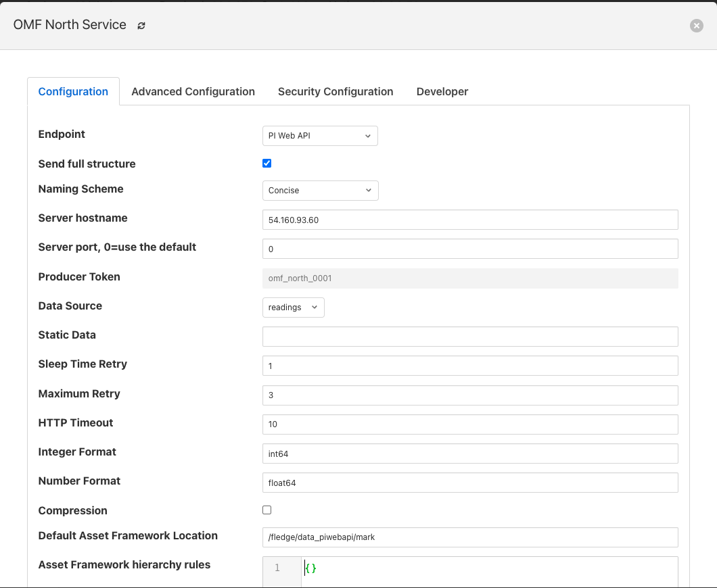Go to the Developer tab
The height and width of the screenshot is (588, 717).
pyautogui.click(x=442, y=92)
